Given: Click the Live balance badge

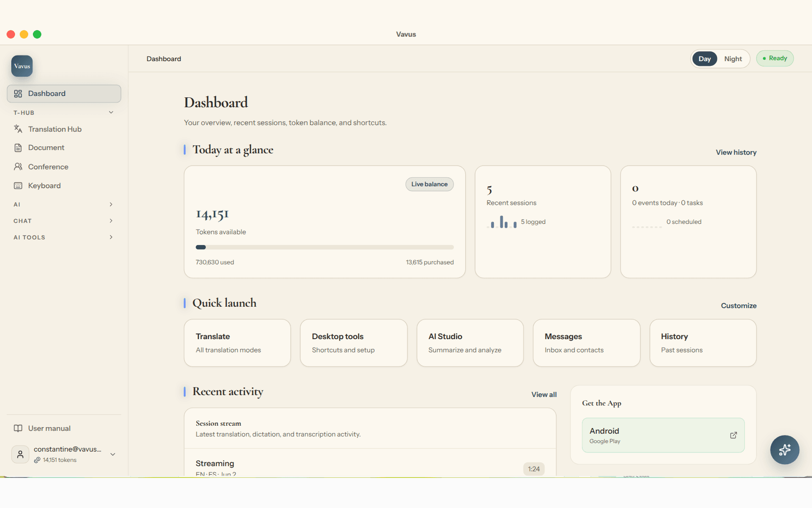Looking at the screenshot, I should point(429,184).
